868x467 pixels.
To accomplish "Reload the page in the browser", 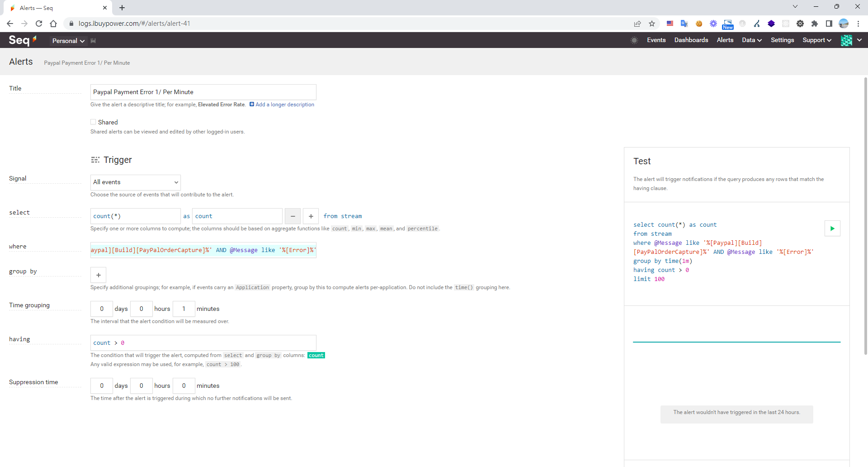I will tap(39, 24).
